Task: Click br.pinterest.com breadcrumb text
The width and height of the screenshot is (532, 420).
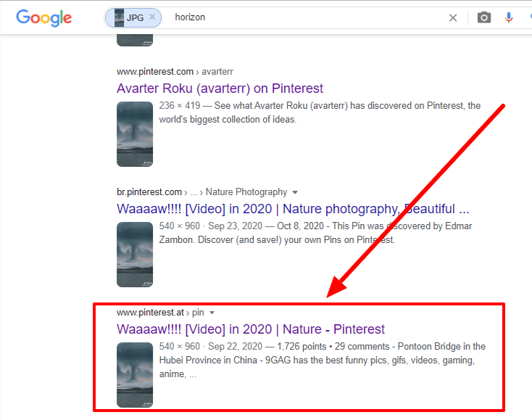Action: point(149,192)
